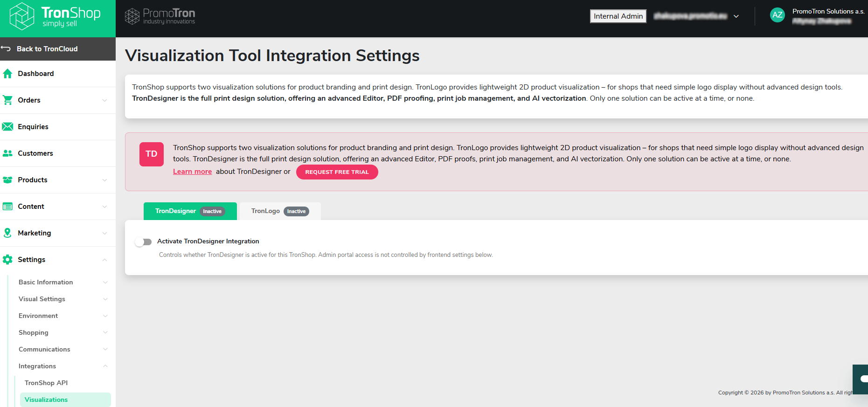The image size is (868, 407).
Task: Expand Environment submenu chevron
Action: [x=105, y=316]
